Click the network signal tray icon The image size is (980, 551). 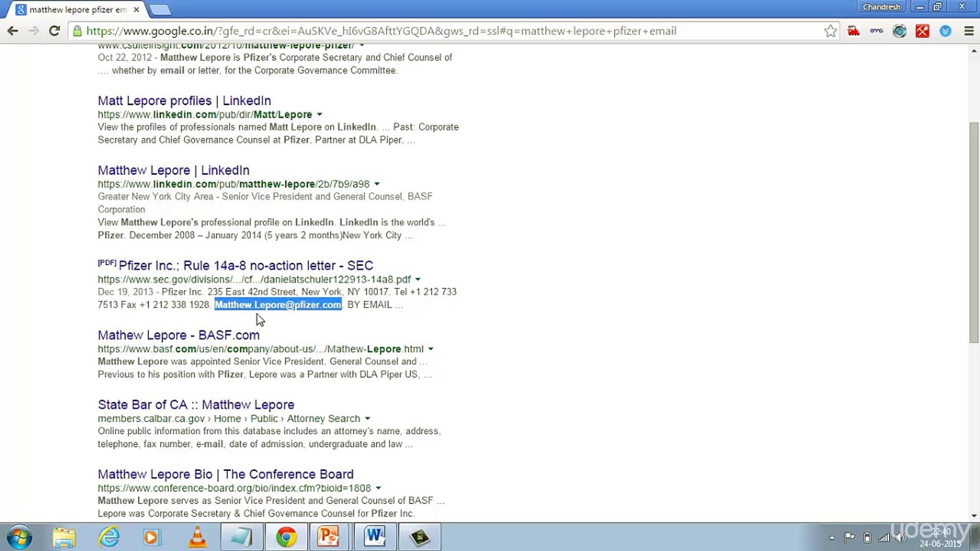[884, 537]
